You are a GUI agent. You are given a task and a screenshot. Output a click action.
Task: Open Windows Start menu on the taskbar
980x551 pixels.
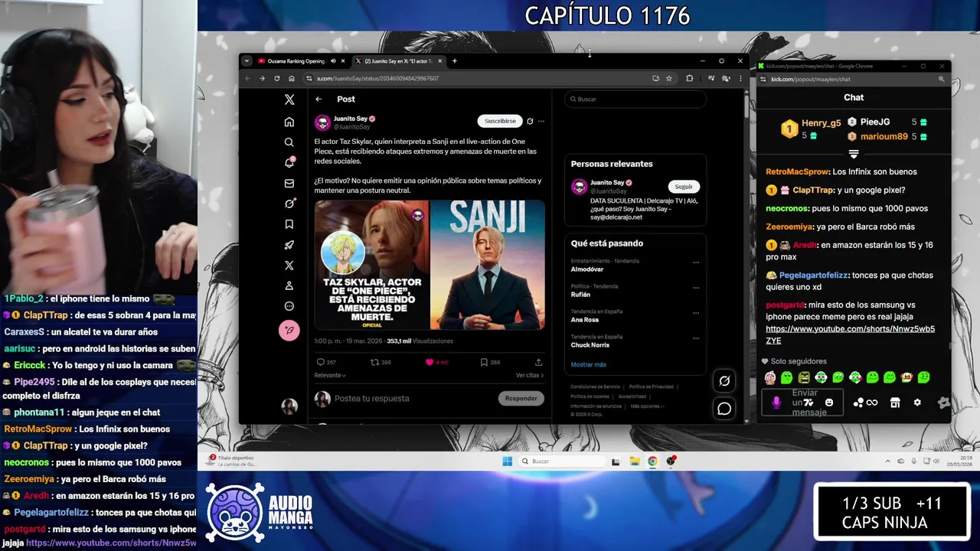[507, 461]
